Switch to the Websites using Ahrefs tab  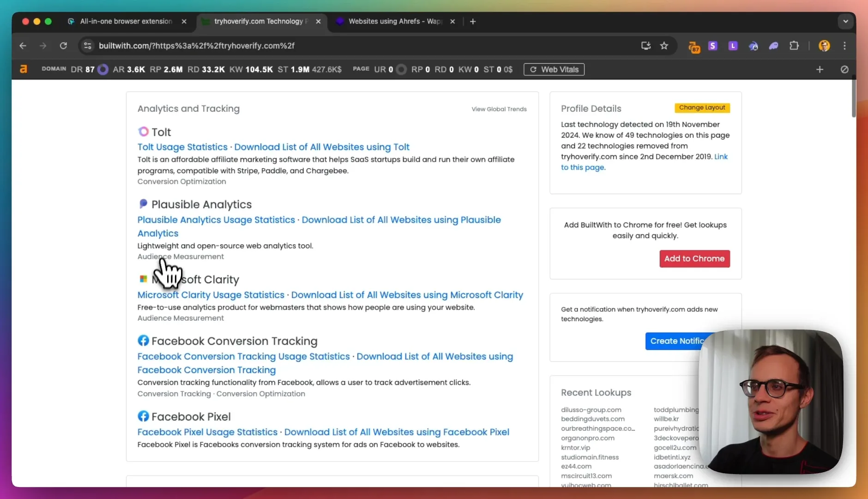pyautogui.click(x=395, y=21)
